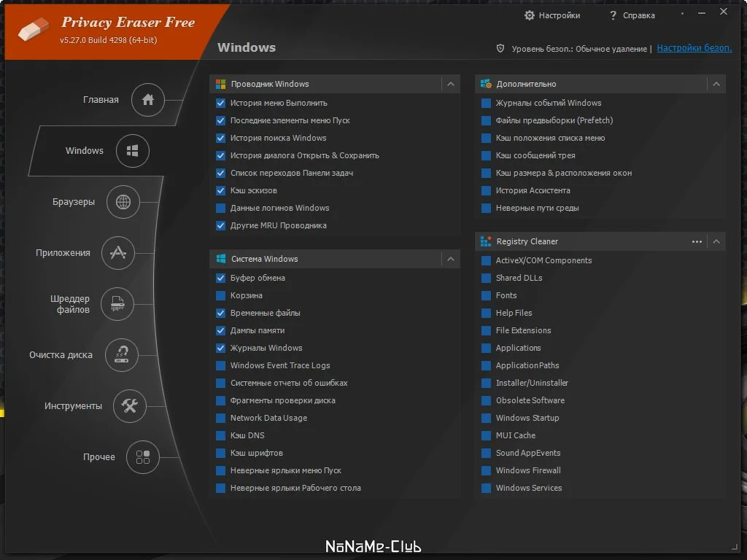
Task: Enable Кэш DNS checkbox
Action: coord(220,436)
